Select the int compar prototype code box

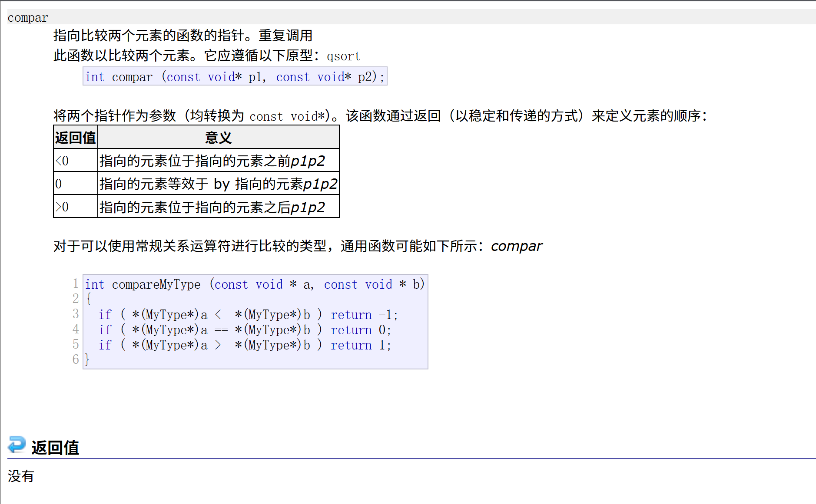click(235, 76)
